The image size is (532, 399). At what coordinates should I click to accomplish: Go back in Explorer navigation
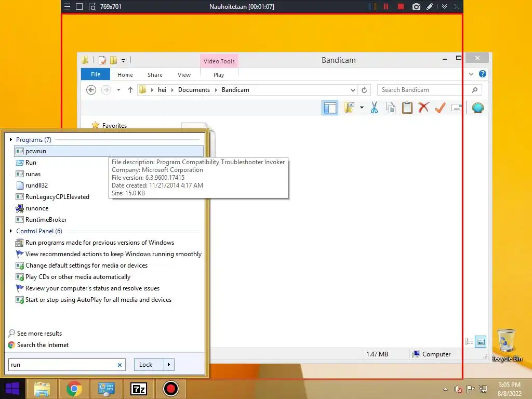[x=91, y=90]
